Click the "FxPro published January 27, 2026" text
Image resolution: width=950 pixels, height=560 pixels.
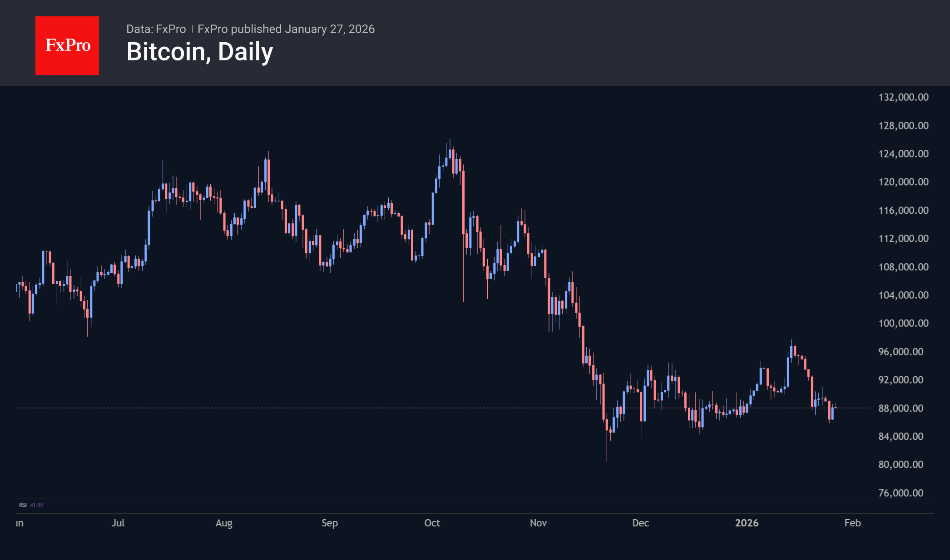pyautogui.click(x=286, y=29)
